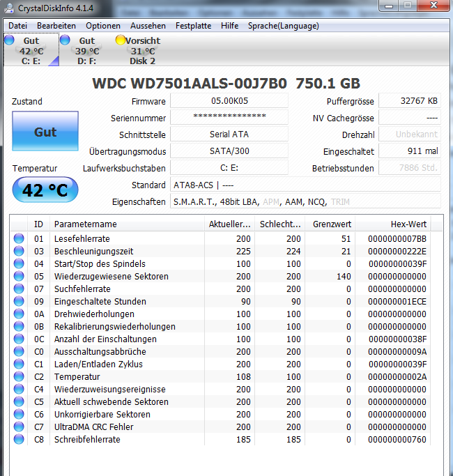Open the Datei menu

pyautogui.click(x=17, y=26)
